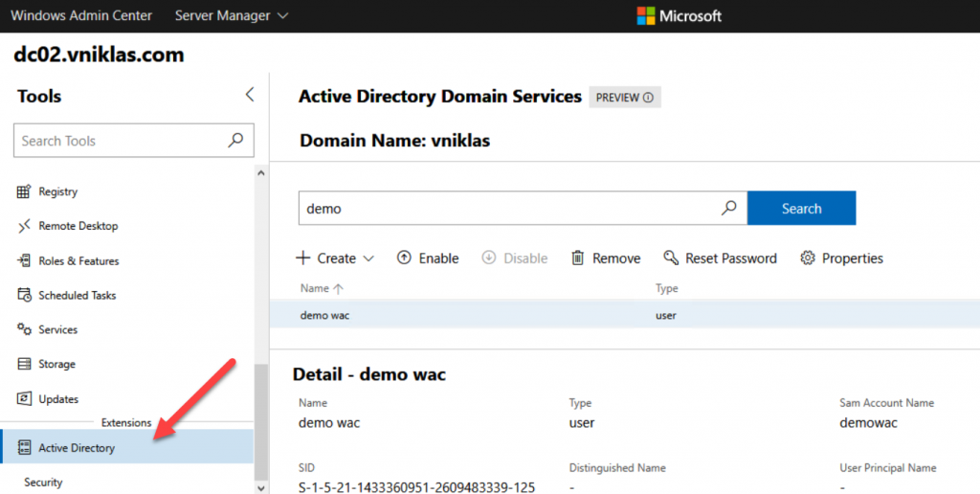
Task: Click magnifier icon inside the demo search box
Action: tap(728, 209)
